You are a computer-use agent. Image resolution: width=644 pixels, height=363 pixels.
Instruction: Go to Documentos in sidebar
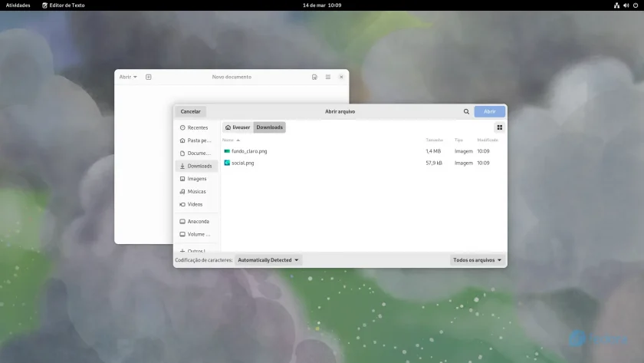click(196, 153)
